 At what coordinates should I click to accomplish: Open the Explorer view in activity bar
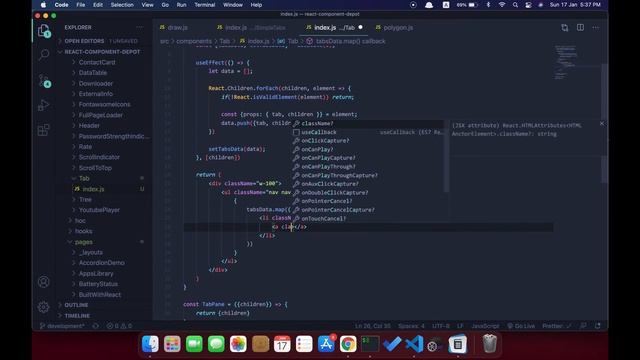[x=44, y=31]
